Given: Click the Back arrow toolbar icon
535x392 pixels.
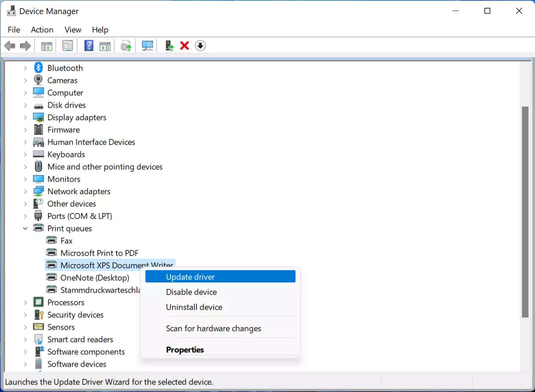Looking at the screenshot, I should (10, 46).
